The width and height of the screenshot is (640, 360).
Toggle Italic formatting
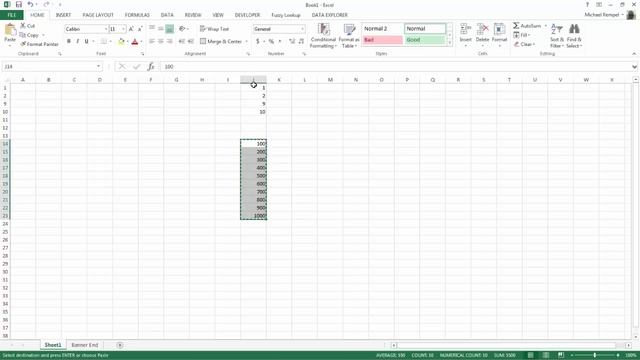point(78,41)
